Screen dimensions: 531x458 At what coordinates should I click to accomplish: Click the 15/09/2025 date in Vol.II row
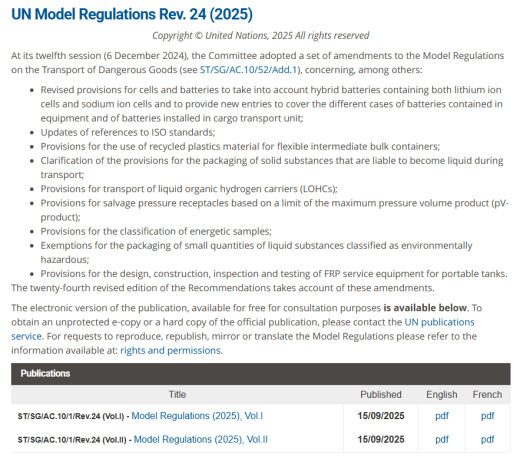381,439
